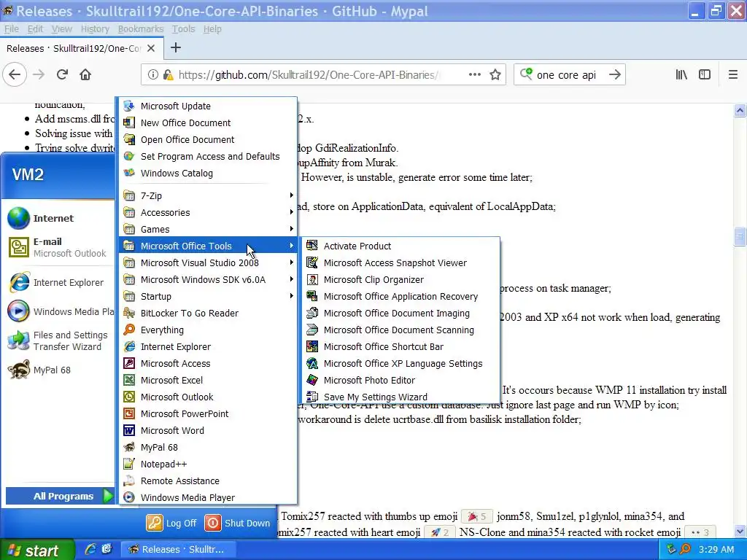Open Remote Assistance
This screenshot has width=747, height=560.
pos(208,481)
